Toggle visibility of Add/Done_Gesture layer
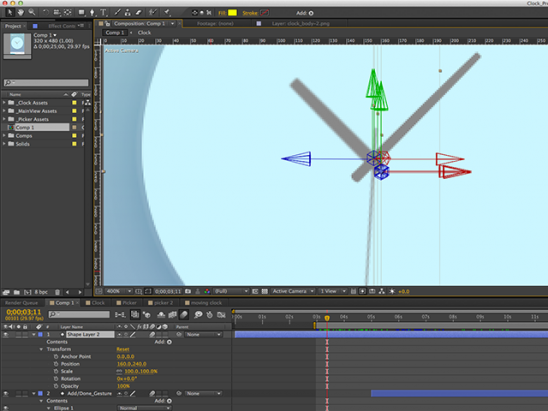The width and height of the screenshot is (548, 411). (x=6, y=394)
